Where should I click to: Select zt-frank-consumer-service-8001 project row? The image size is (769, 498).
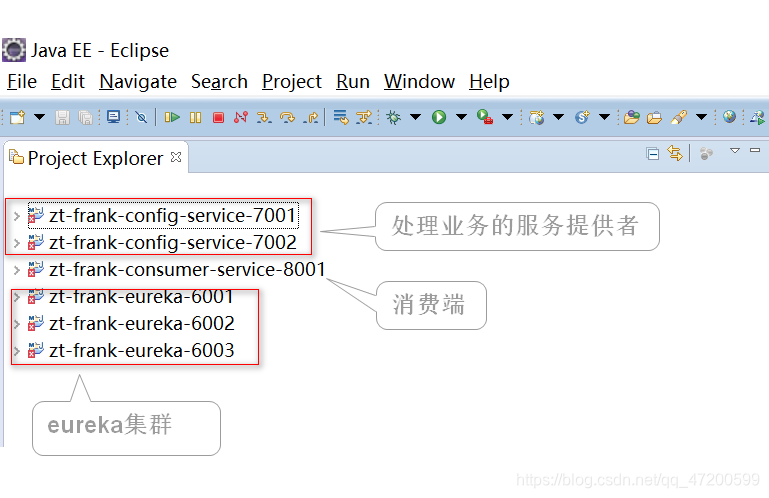coord(177,269)
